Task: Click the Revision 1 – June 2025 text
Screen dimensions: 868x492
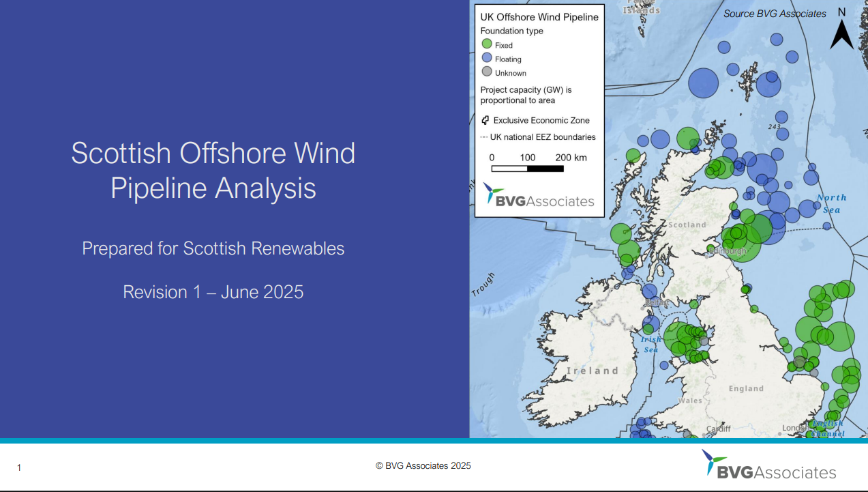Action: [x=213, y=292]
